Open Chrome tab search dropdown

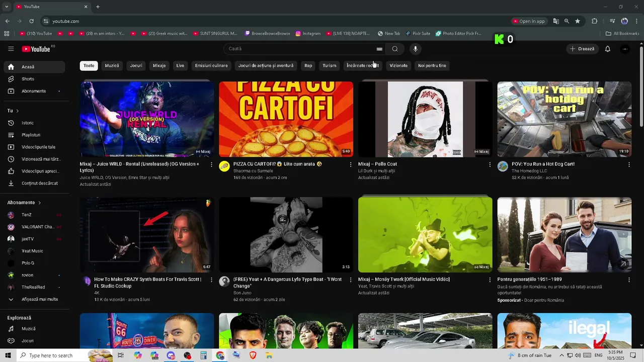coord(7,7)
